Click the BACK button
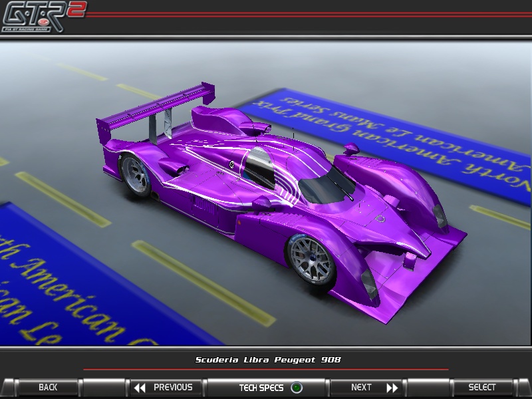Screen dimensions: 532x399 (48, 387)
